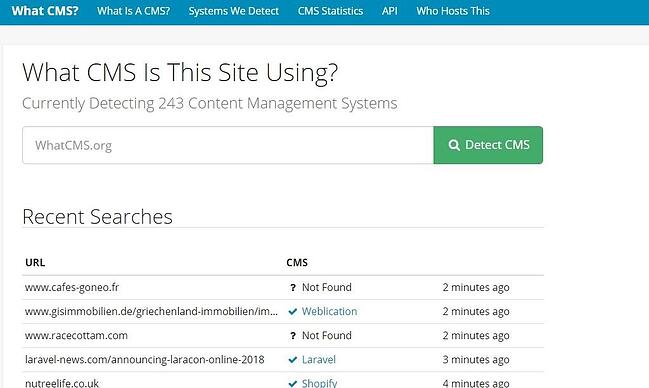The height and width of the screenshot is (388, 649).
Task: Open the What Is A CMS? menu item
Action: pyautogui.click(x=133, y=11)
